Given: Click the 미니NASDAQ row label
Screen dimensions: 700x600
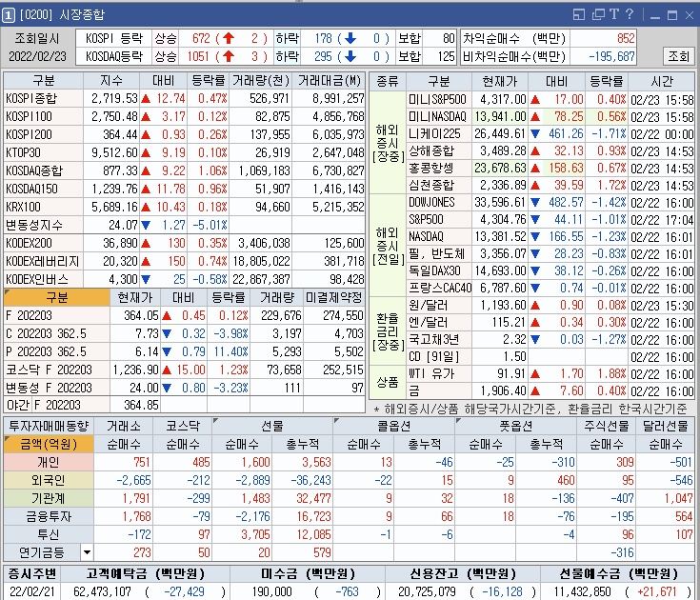Looking at the screenshot, I should tap(437, 116).
